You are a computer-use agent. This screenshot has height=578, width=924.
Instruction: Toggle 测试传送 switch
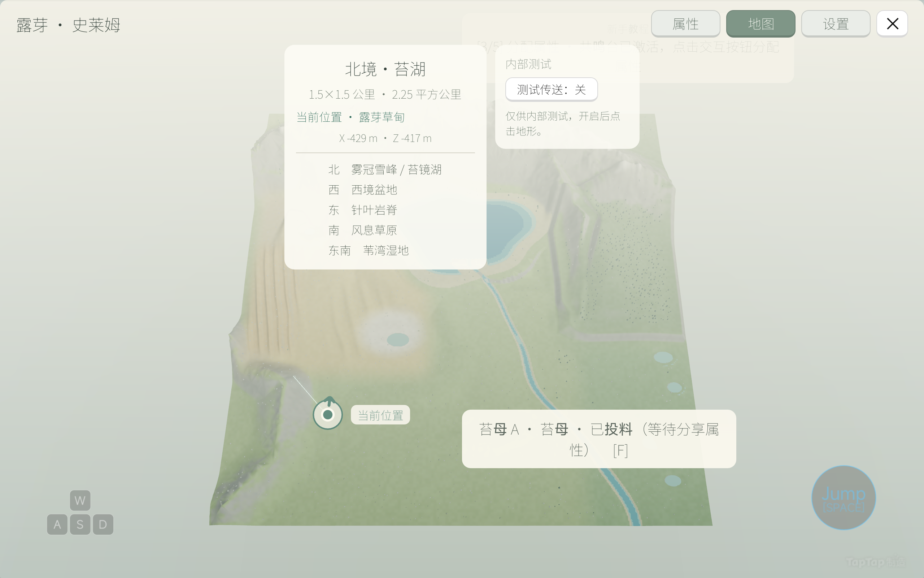tap(552, 90)
